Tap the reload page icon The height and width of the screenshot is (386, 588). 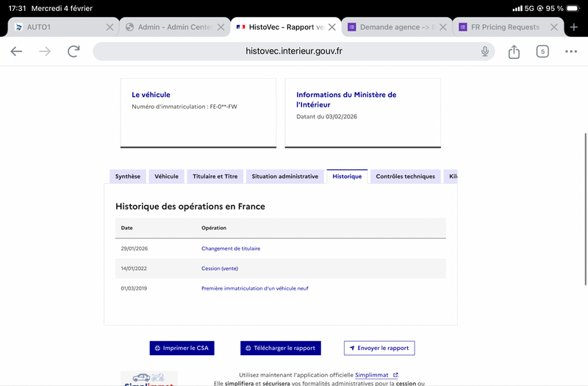point(73,51)
